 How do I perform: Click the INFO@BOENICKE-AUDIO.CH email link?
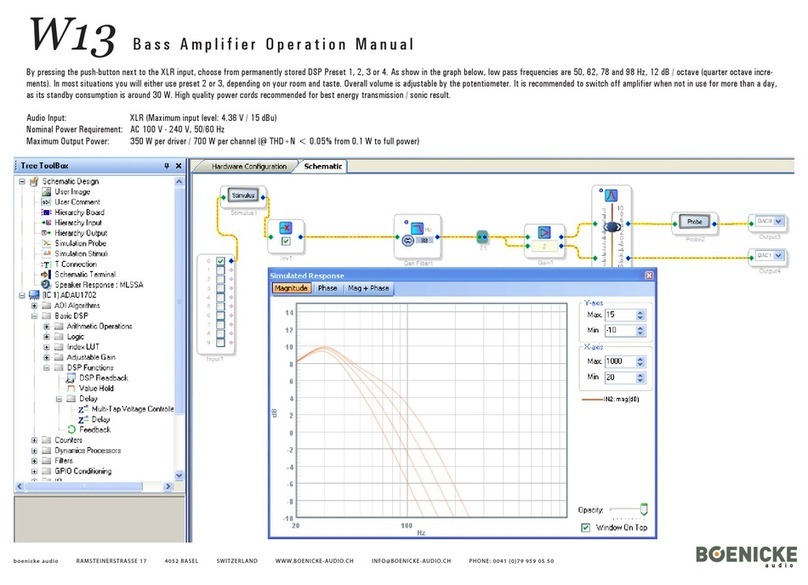pos(411,561)
